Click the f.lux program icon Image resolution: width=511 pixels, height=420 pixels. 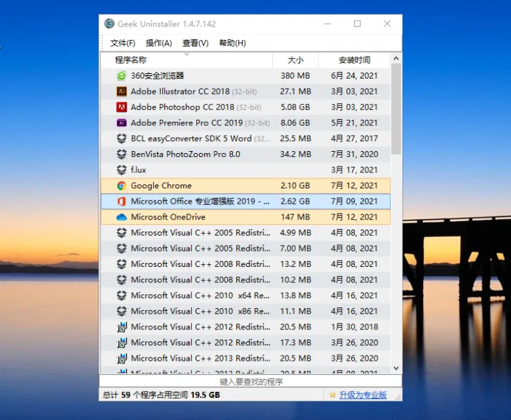[122, 170]
